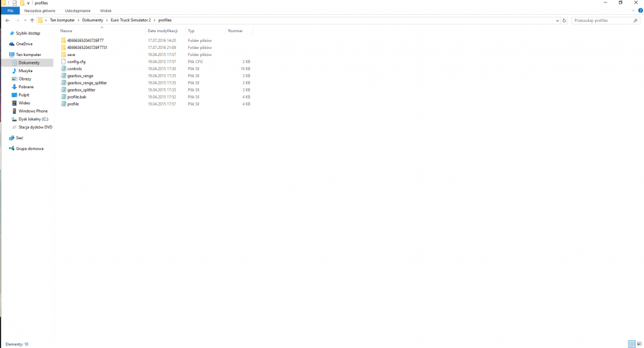Select the profile.bak file icon
Screen dimensions: 644x348
[63, 97]
